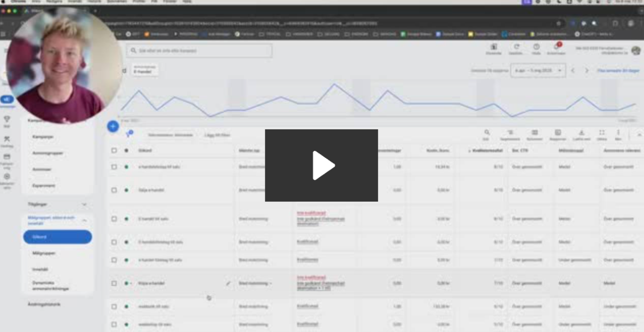Tick checkbox for 'Sälja e-handel' keyword row
Screen dimensions: 644x332
[x=114, y=190]
